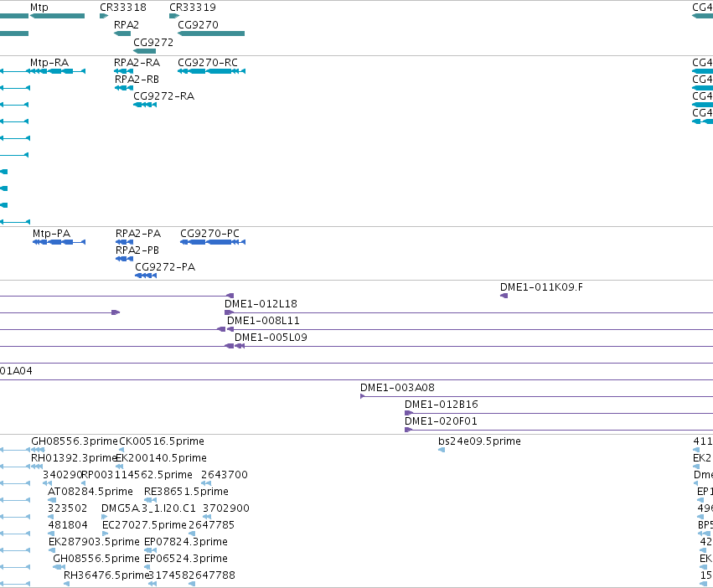
Task: Click the DME1-005L09 BAC label
Action: tap(271, 338)
